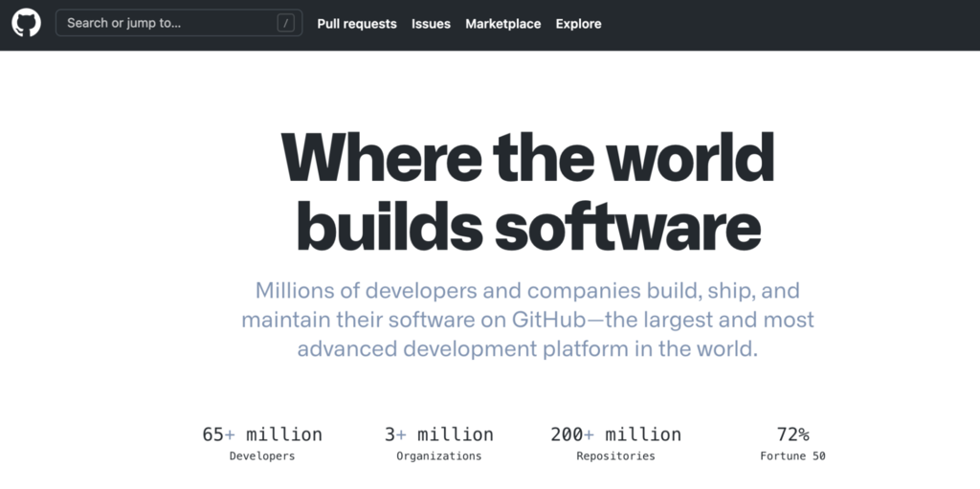Click the Organizations label

click(438, 456)
